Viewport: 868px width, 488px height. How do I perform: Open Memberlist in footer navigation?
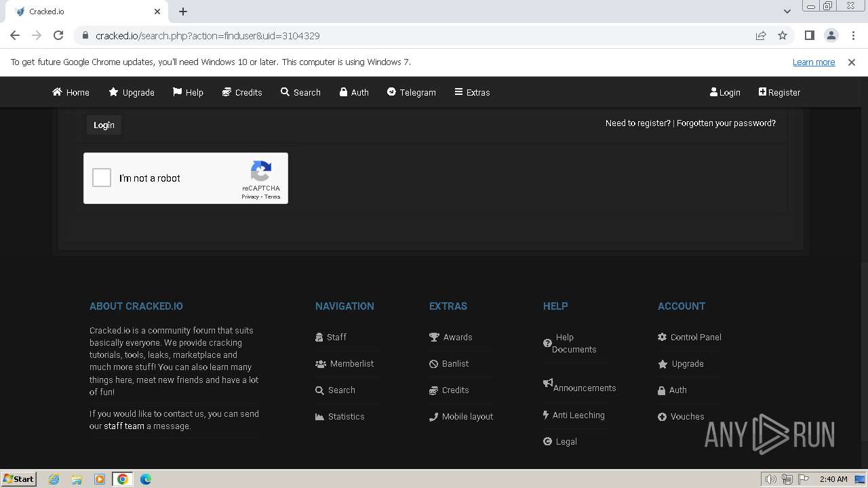coord(344,363)
